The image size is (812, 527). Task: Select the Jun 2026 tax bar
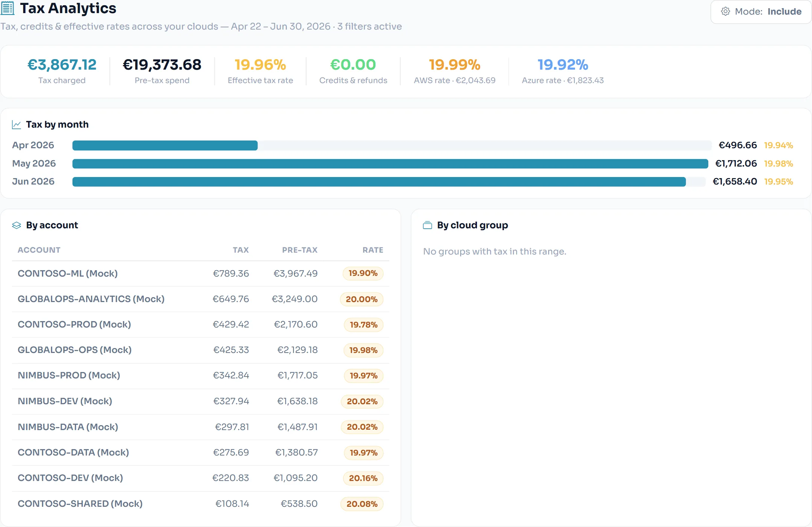click(379, 182)
